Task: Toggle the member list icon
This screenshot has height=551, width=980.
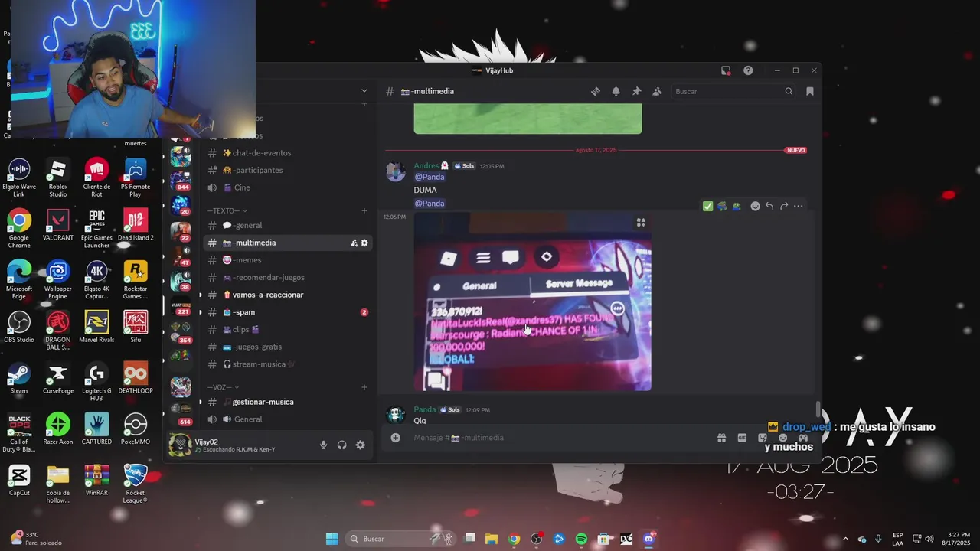Action: tap(656, 91)
